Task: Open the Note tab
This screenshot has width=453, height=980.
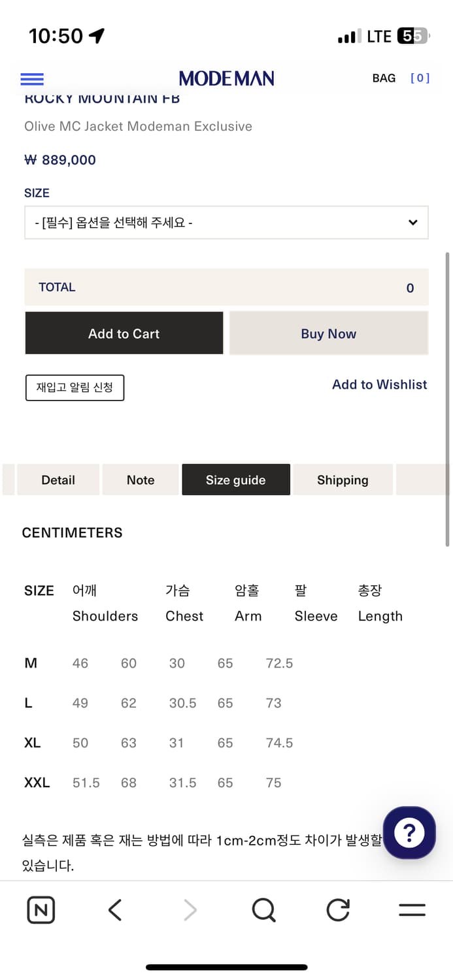Action: 141,480
